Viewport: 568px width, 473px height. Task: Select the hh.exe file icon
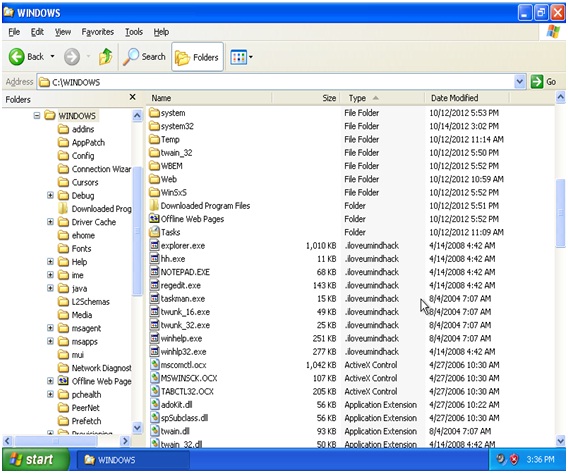155,259
